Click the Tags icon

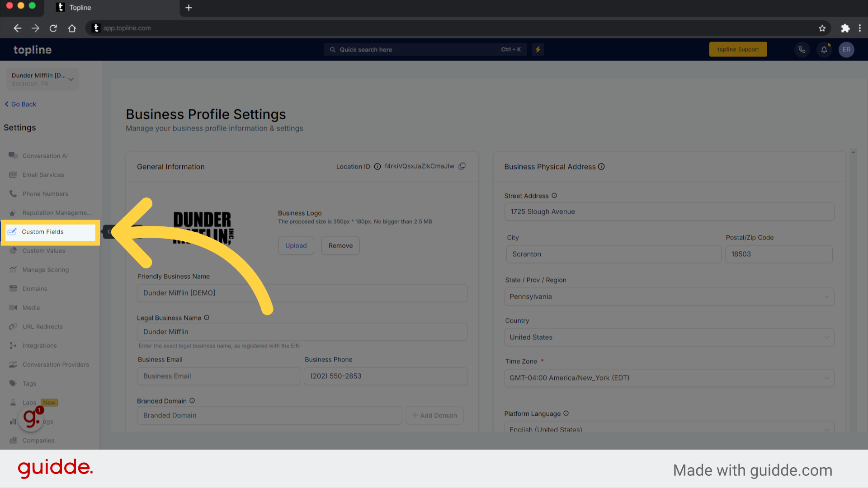tap(13, 384)
